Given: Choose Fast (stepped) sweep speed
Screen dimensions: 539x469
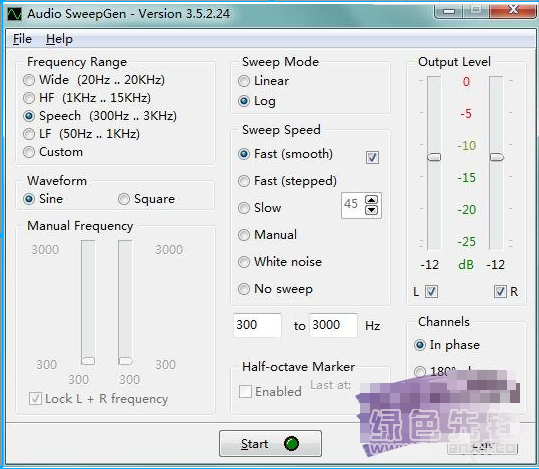Looking at the screenshot, I should [x=287, y=181].
